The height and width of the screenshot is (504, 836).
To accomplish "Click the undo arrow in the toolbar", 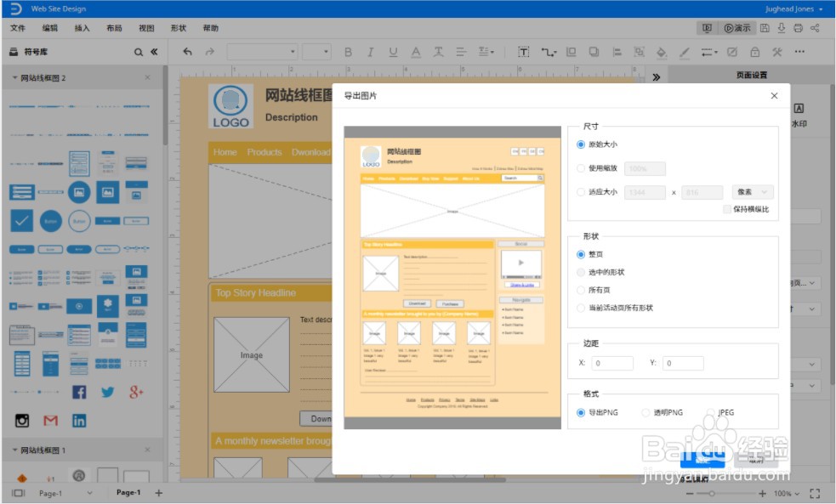I will coord(187,52).
